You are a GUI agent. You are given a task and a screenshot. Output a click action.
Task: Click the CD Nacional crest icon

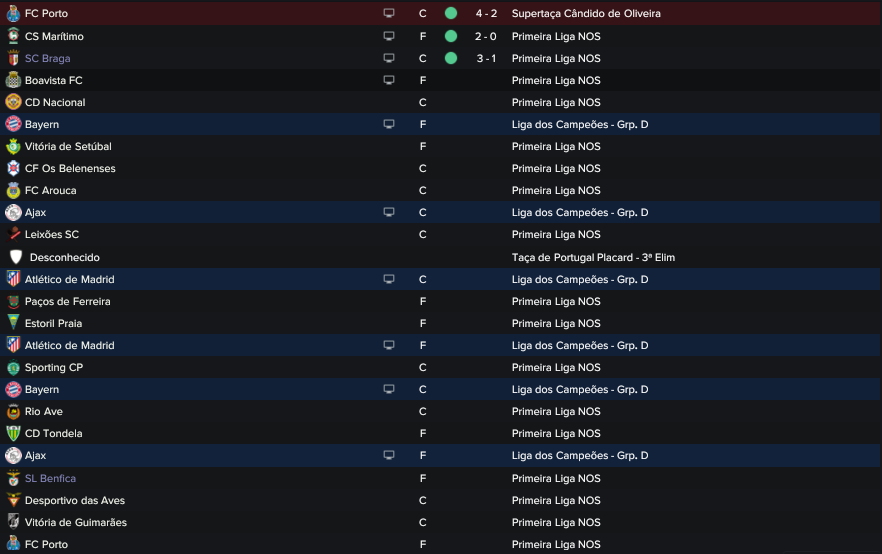point(13,102)
